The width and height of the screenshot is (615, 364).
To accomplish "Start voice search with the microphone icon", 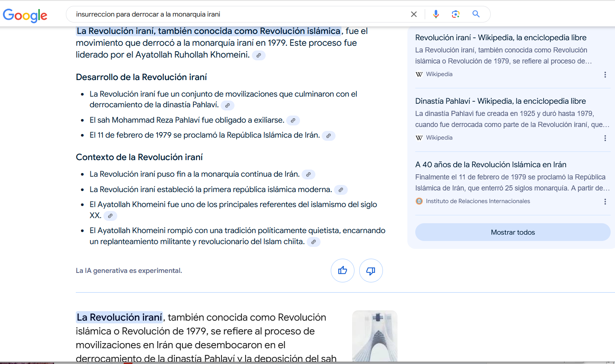I will pos(436,14).
